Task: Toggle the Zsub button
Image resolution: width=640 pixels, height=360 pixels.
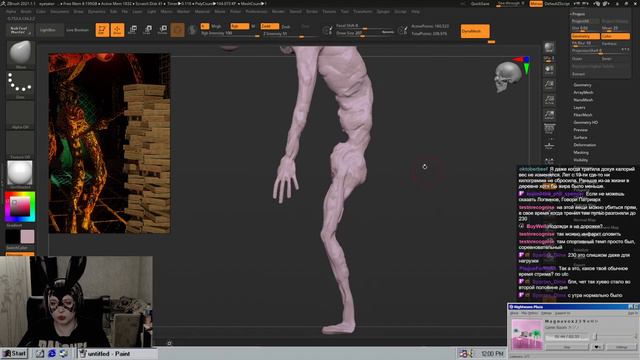Action: 286,27
